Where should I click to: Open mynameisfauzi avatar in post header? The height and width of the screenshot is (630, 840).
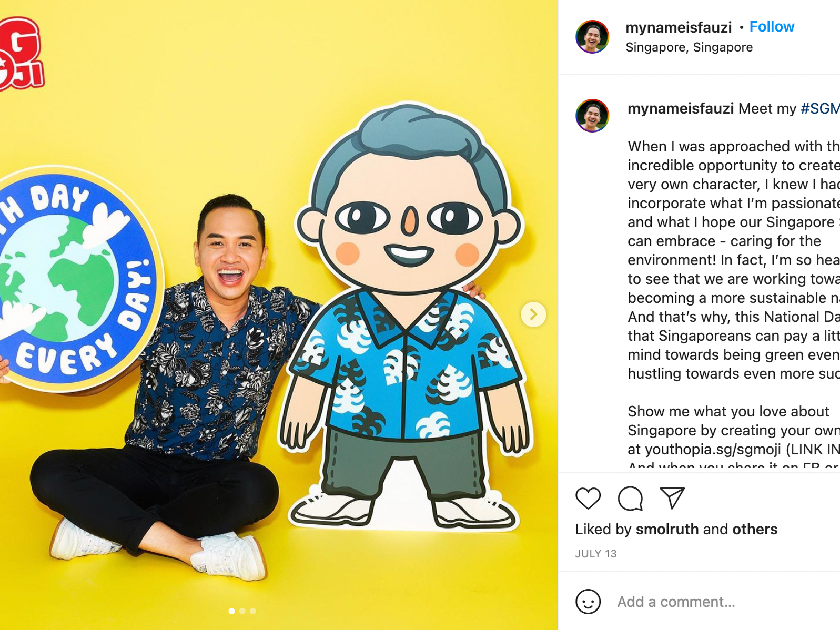(x=592, y=37)
